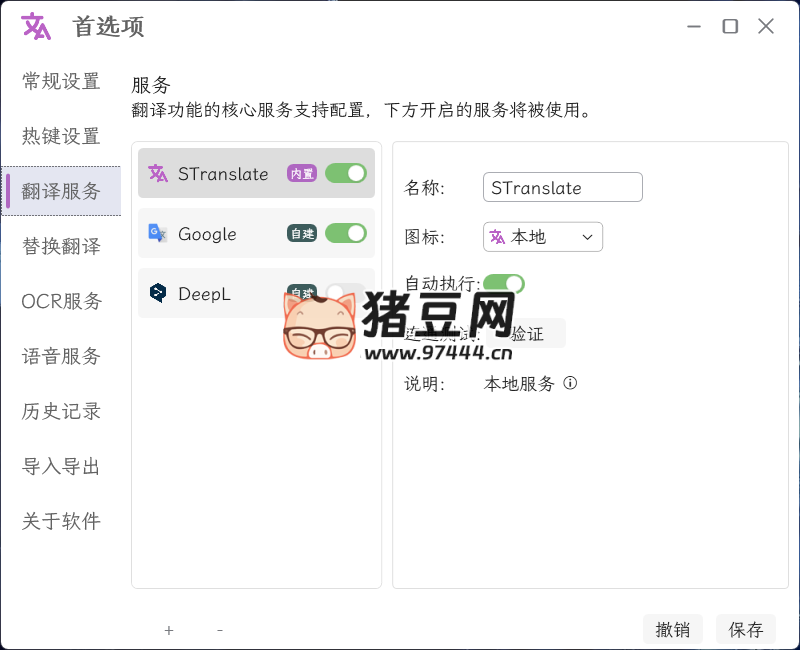Switch to the 热键设置 section

[61, 136]
